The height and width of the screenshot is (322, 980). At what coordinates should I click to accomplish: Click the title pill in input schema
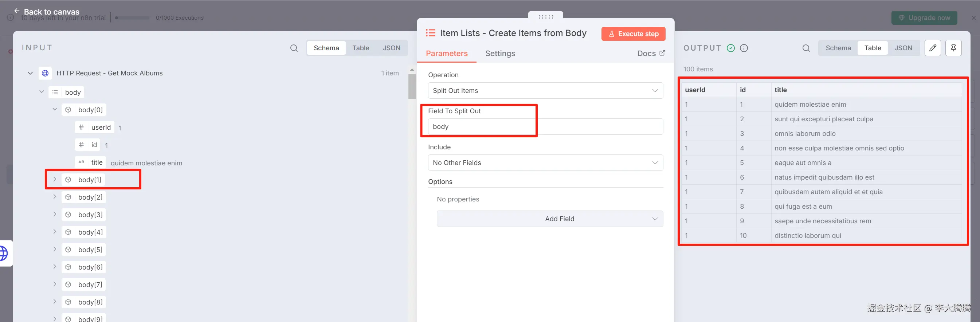tap(90, 162)
